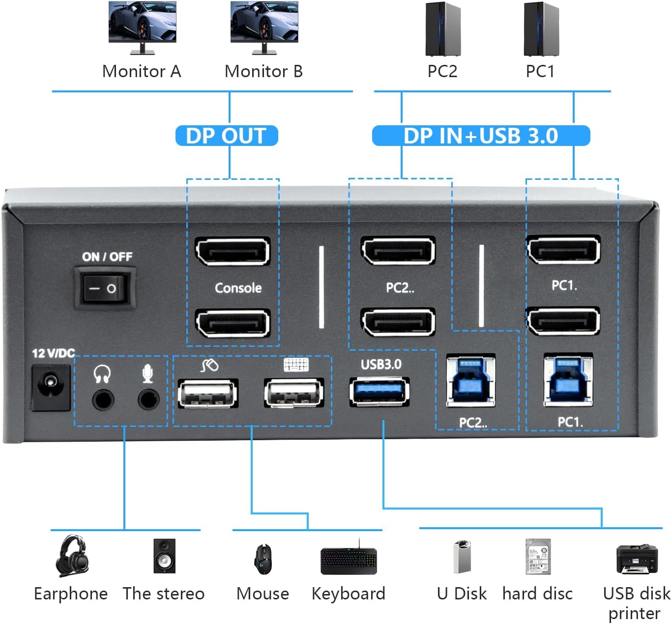Click the blue USB3.0 Type-A port
The height and width of the screenshot is (624, 672).
[380, 392]
